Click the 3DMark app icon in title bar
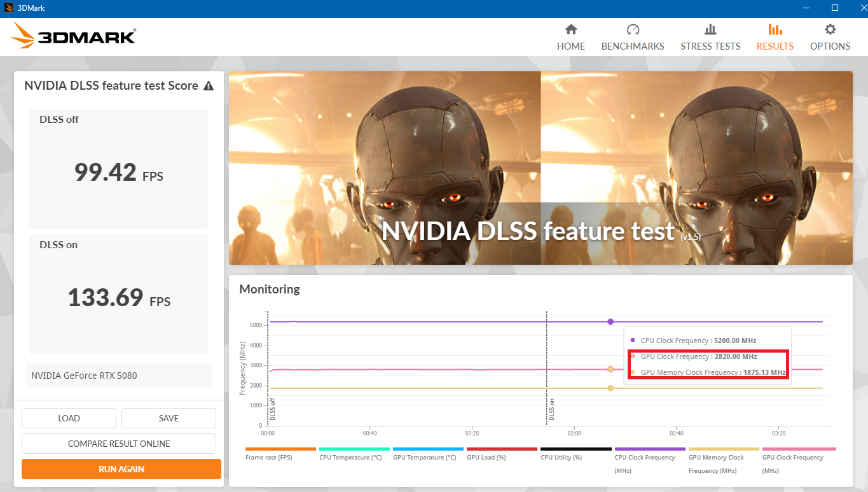Viewport: 868px width, 492px height. [x=9, y=8]
